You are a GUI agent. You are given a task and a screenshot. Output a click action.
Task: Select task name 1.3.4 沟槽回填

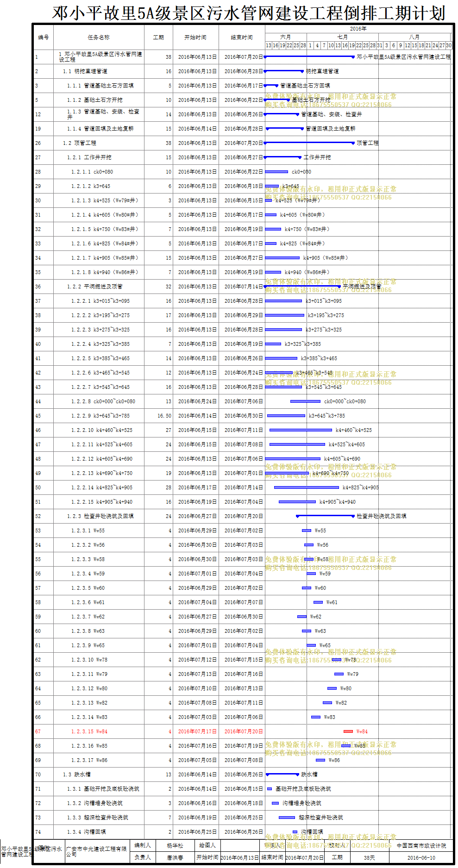[x=86, y=832]
